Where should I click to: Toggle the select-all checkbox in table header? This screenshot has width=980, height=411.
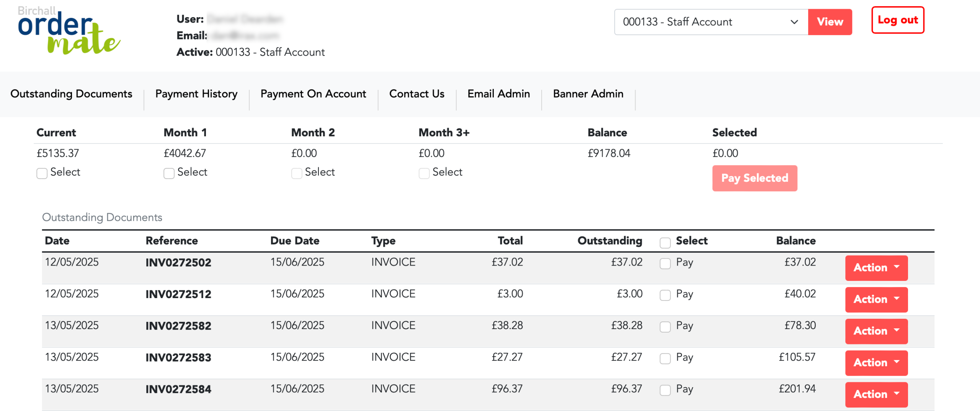(665, 243)
